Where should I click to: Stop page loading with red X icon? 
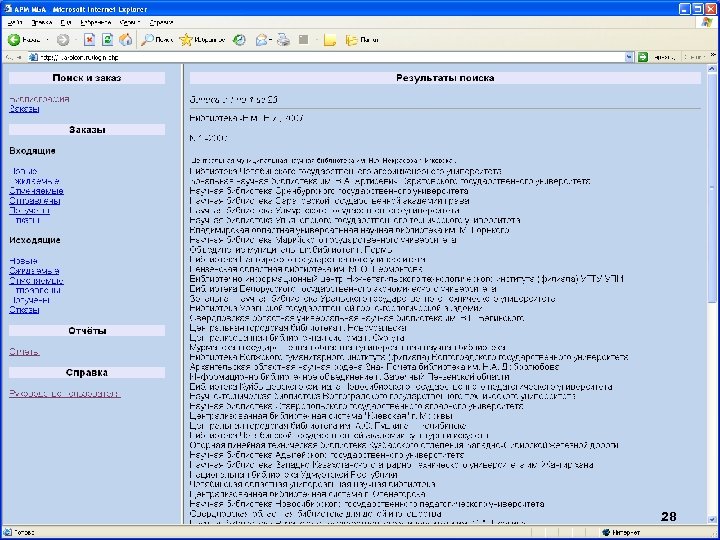pos(90,40)
